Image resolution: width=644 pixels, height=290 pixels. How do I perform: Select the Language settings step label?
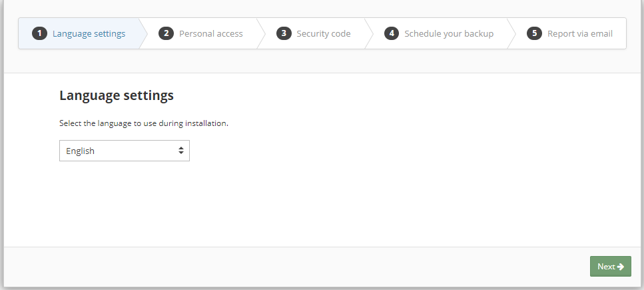point(89,33)
